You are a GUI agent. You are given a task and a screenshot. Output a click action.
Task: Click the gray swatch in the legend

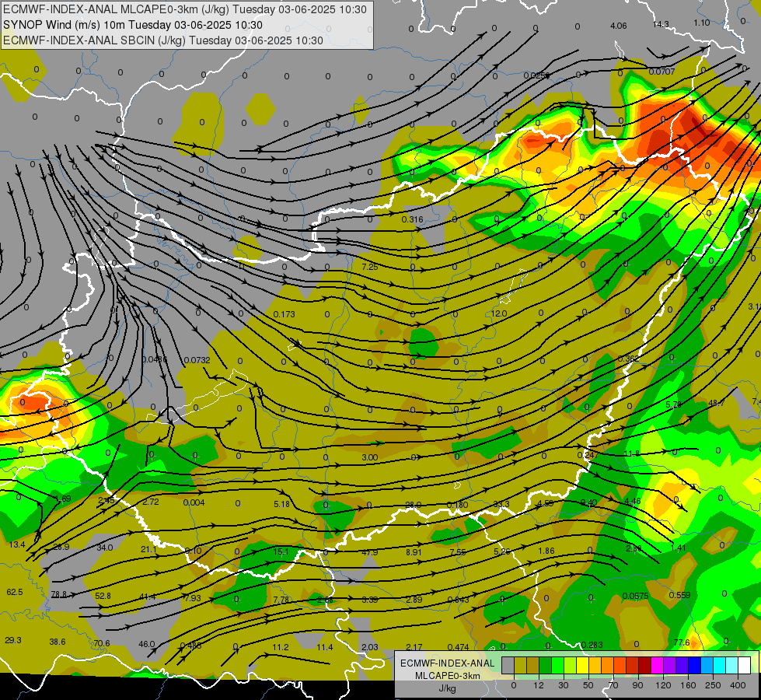tap(508, 665)
